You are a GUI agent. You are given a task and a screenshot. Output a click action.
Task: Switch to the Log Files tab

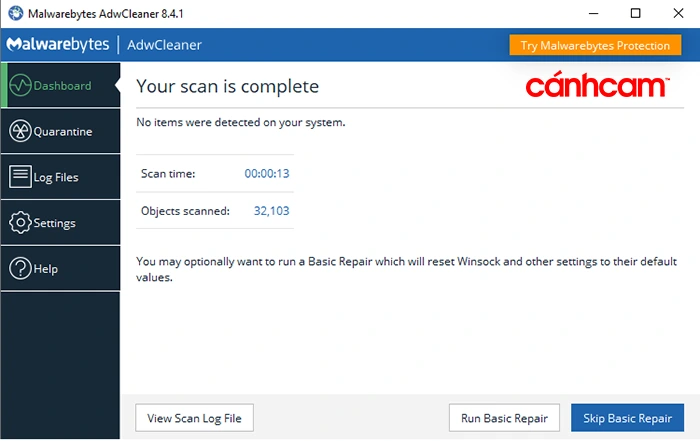(61, 177)
